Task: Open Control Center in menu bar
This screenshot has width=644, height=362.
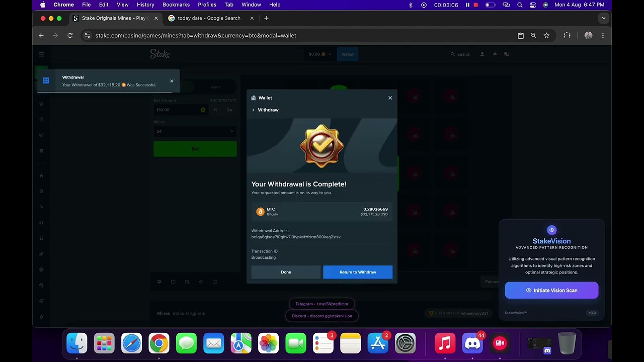Action: (x=533, y=5)
